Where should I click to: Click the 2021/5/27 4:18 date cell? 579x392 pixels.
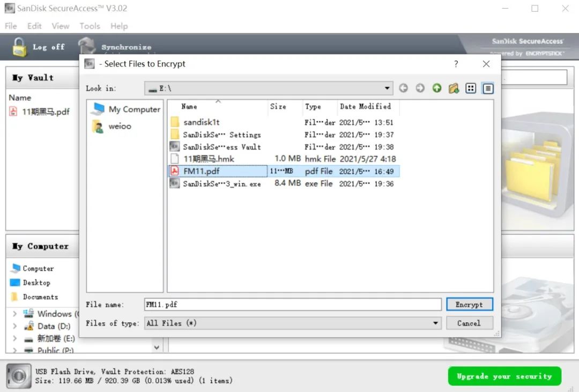[x=368, y=159]
